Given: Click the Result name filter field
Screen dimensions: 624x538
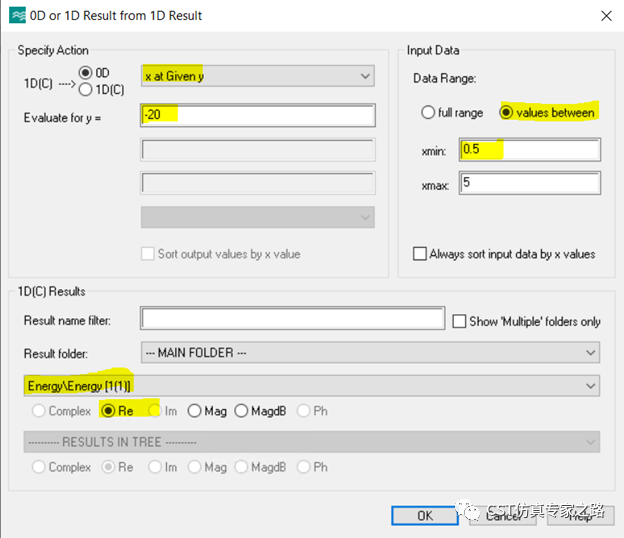Looking at the screenshot, I should coord(292,318).
